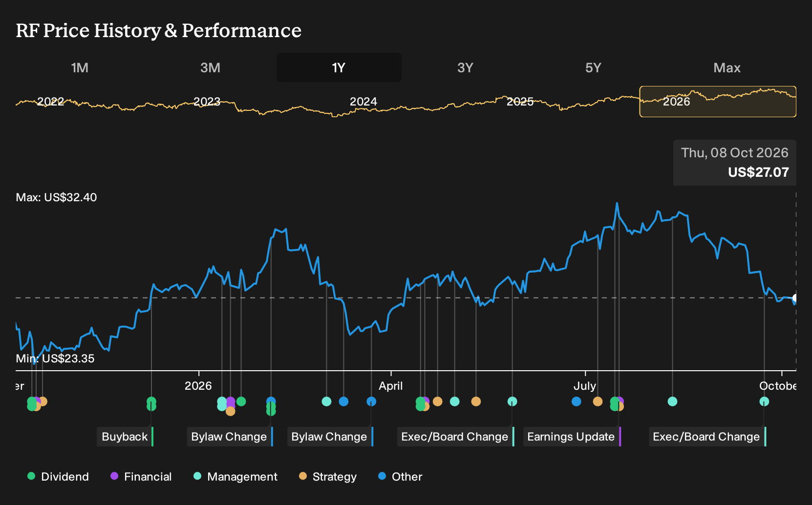Click the purple Financial legend dot

click(114, 476)
